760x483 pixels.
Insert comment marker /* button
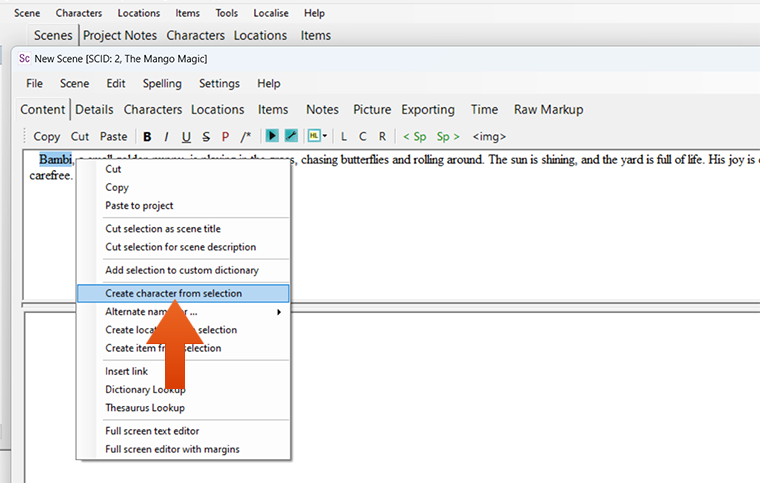(246, 137)
